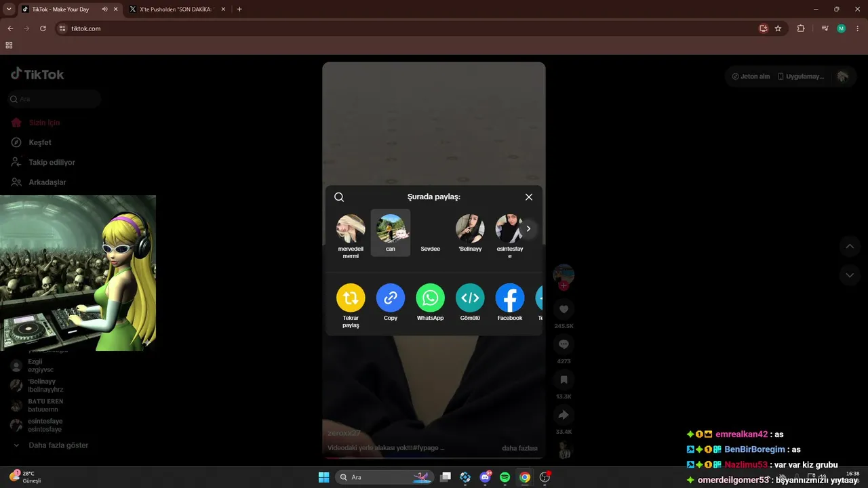This screenshot has height=488, width=868.
Task: Follow the creator via the red plus badge
Action: tap(564, 286)
